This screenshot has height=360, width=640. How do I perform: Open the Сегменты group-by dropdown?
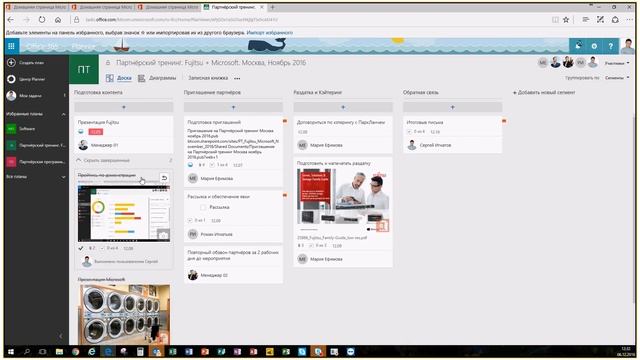coord(617,78)
